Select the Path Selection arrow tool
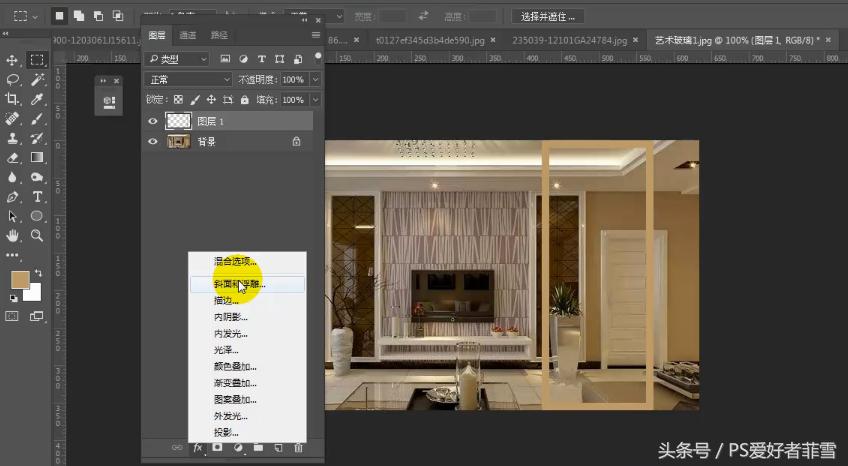The width and height of the screenshot is (848, 466). (12, 216)
